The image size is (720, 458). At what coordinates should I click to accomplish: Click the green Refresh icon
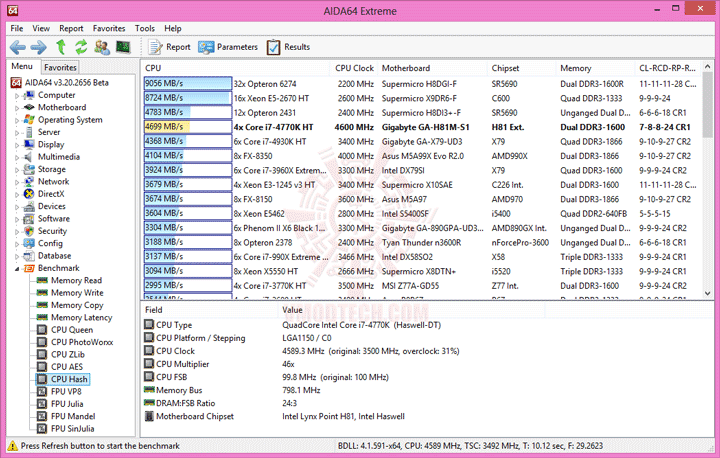(81, 47)
